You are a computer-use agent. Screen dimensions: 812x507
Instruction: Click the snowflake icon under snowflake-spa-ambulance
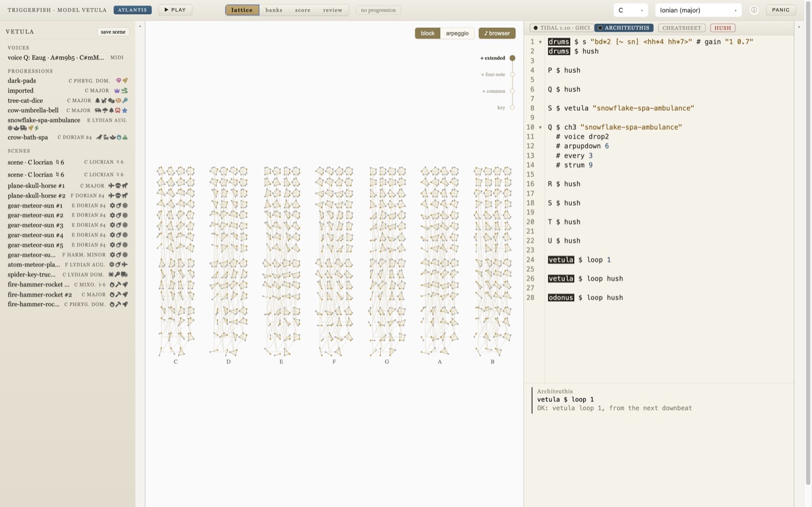point(10,128)
